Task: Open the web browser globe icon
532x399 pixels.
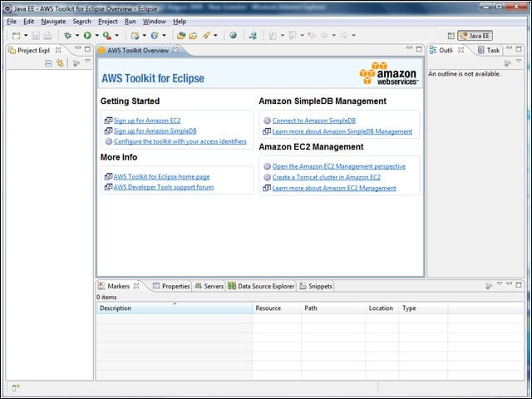Action: tap(233, 35)
